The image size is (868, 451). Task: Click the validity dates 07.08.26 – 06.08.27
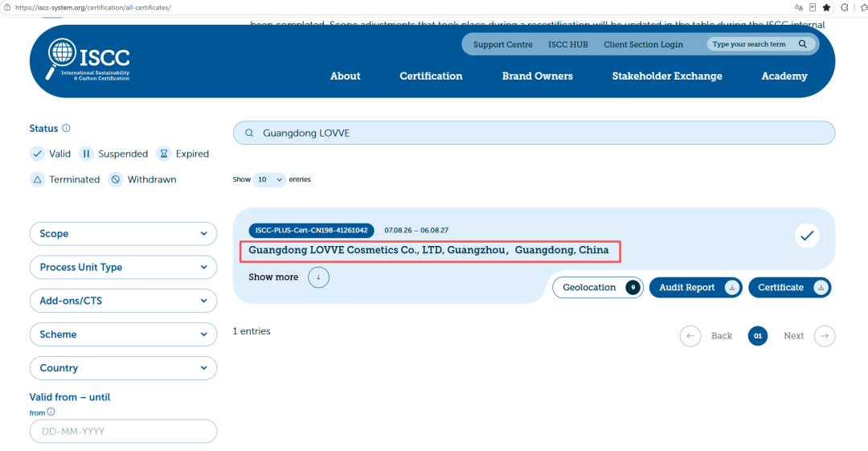[416, 231]
